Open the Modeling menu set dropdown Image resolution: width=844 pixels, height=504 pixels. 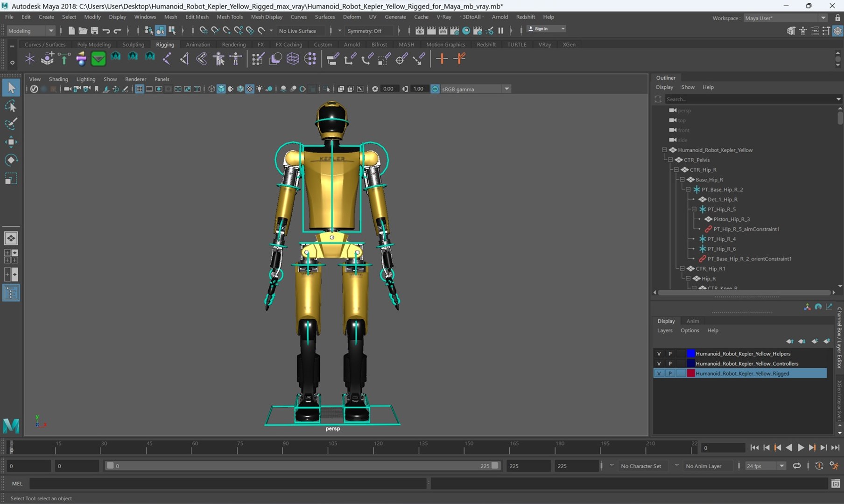click(x=31, y=31)
